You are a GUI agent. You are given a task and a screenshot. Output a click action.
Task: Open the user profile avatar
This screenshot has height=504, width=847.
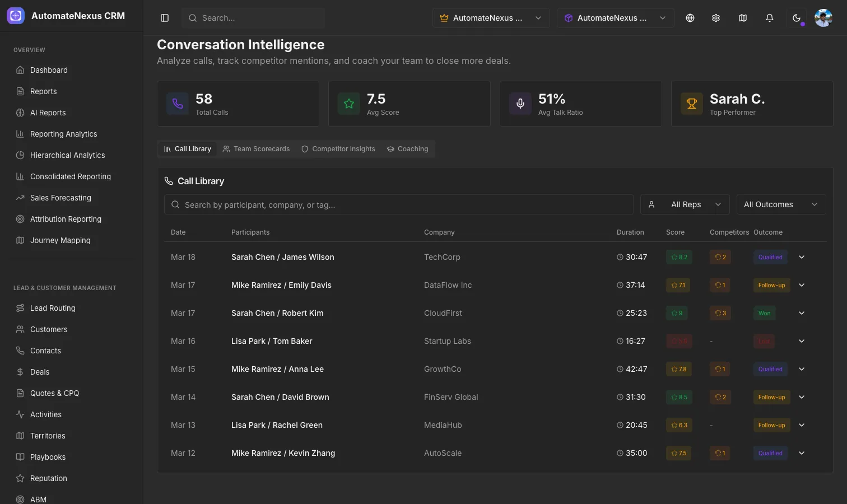tap(823, 18)
